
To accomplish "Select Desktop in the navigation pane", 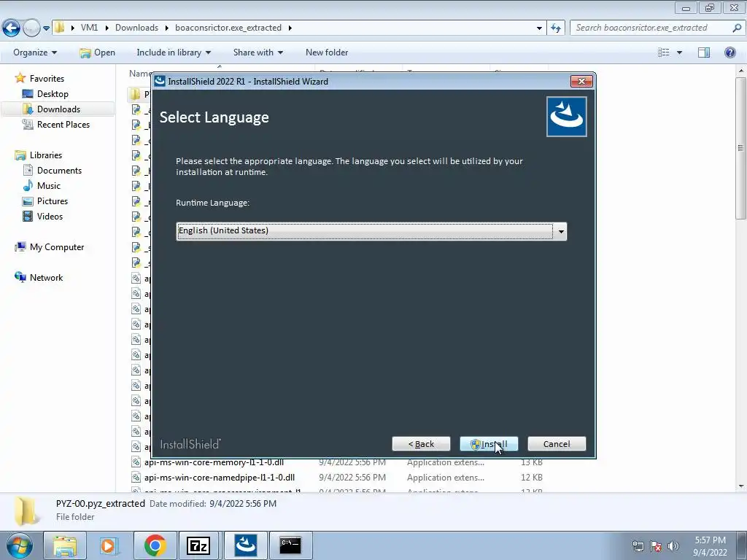I will point(53,94).
